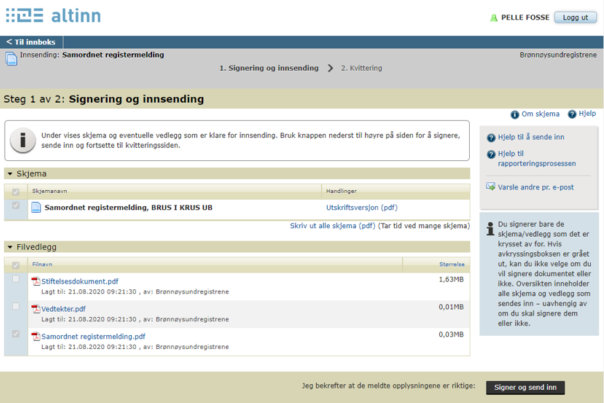Toggle the checkbox for Vedtekter.pdf

[14, 308]
